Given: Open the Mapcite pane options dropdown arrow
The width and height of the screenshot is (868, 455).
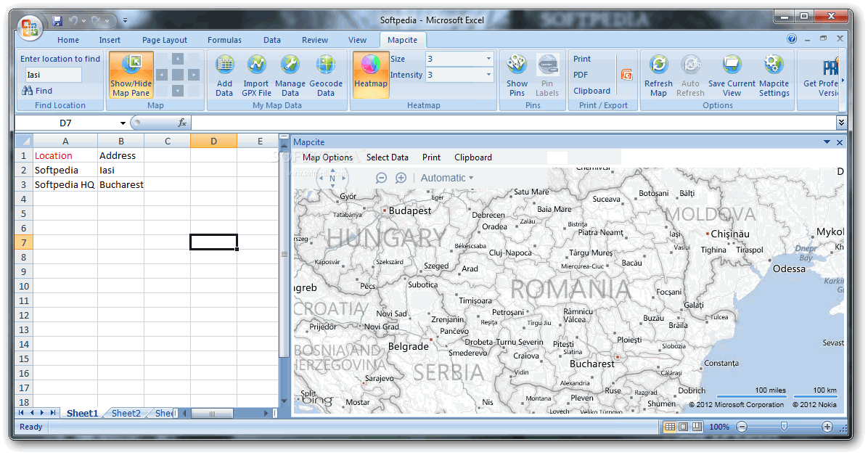Looking at the screenshot, I should coord(827,142).
